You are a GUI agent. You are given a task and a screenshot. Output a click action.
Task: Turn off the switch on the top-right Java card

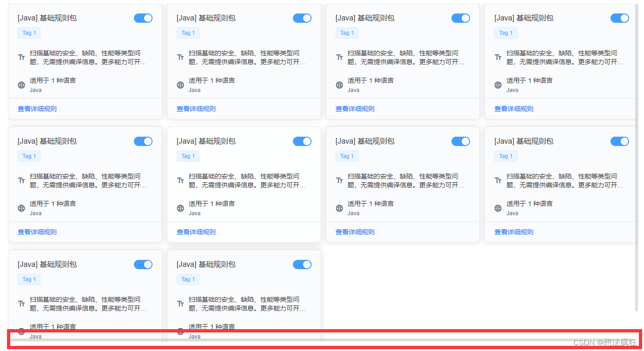[619, 18]
